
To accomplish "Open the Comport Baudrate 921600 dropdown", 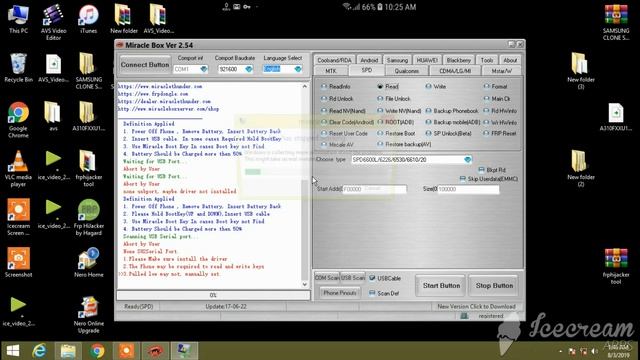I will [249, 69].
